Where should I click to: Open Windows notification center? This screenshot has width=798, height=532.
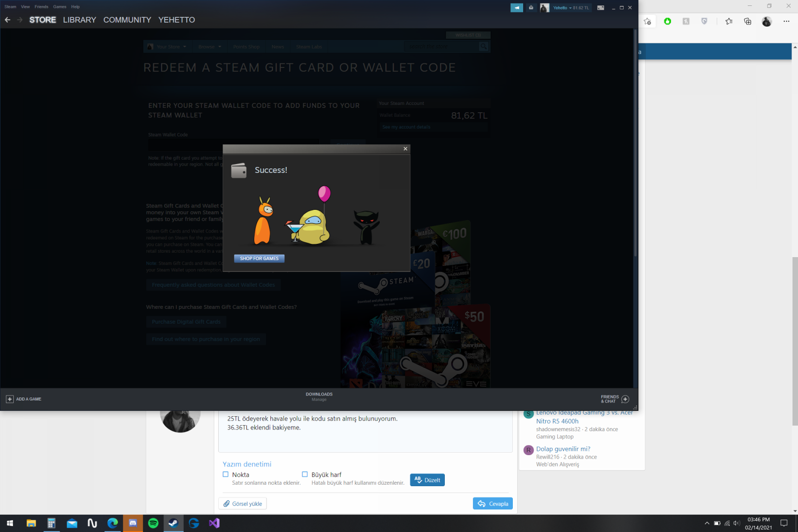tap(784, 523)
